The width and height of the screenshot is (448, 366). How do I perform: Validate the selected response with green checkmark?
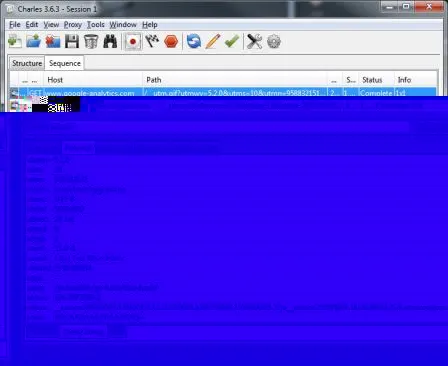232,41
